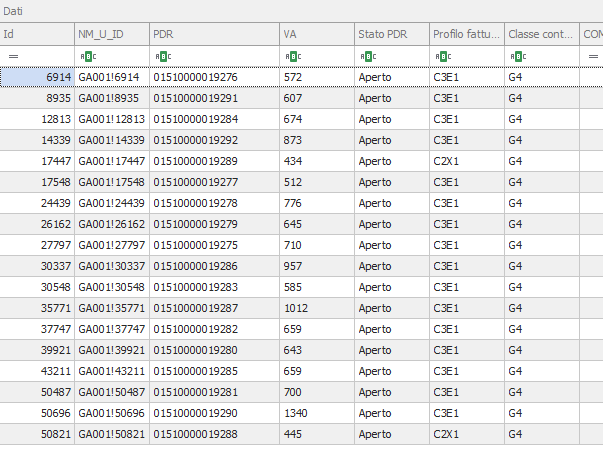The height and width of the screenshot is (455, 603).
Task: Select Stato PDR cell in row 14339
Action: pos(392,140)
